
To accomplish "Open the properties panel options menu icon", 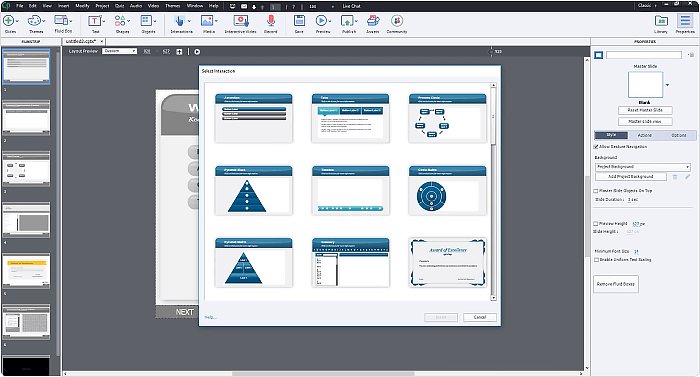I will click(691, 55).
